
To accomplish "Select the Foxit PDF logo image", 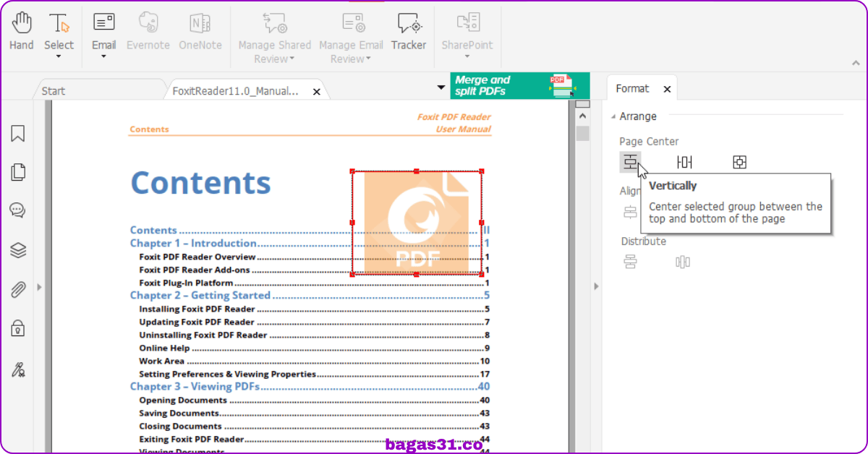I will point(417,223).
